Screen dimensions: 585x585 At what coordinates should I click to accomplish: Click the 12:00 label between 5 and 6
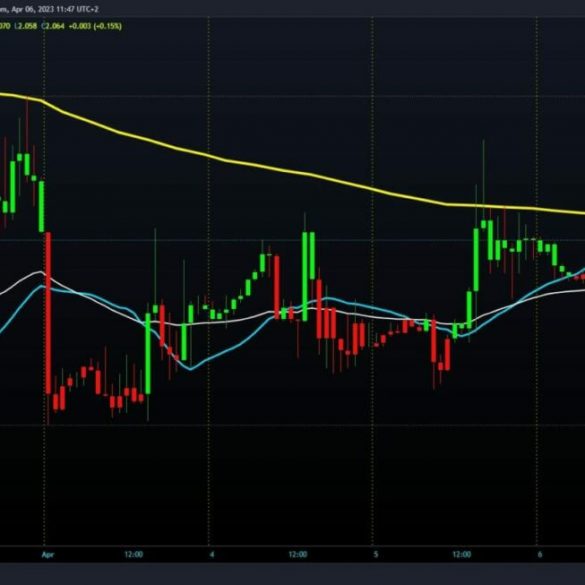point(462,554)
